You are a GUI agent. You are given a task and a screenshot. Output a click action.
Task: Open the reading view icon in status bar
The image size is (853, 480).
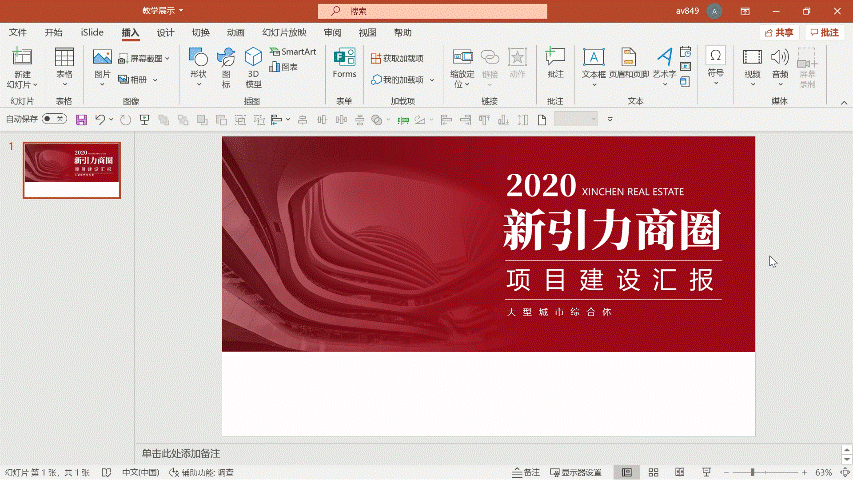[679, 472]
